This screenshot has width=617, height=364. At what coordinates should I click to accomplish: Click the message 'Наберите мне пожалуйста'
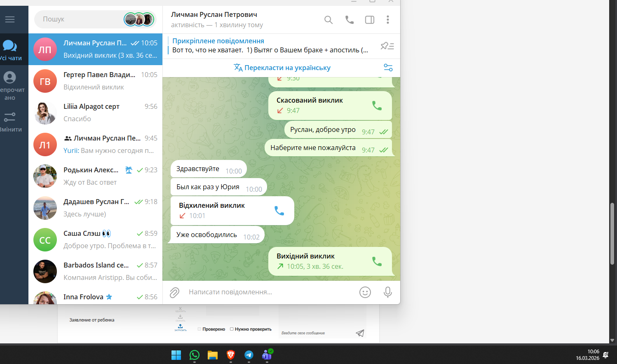point(328,148)
